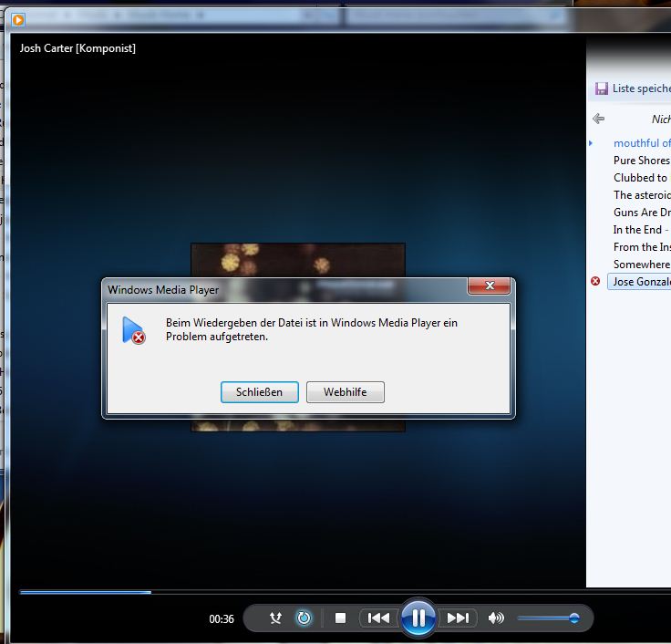Select the 'In the End' playlist track
Image resolution: width=671 pixels, height=644 pixels.
642,230
